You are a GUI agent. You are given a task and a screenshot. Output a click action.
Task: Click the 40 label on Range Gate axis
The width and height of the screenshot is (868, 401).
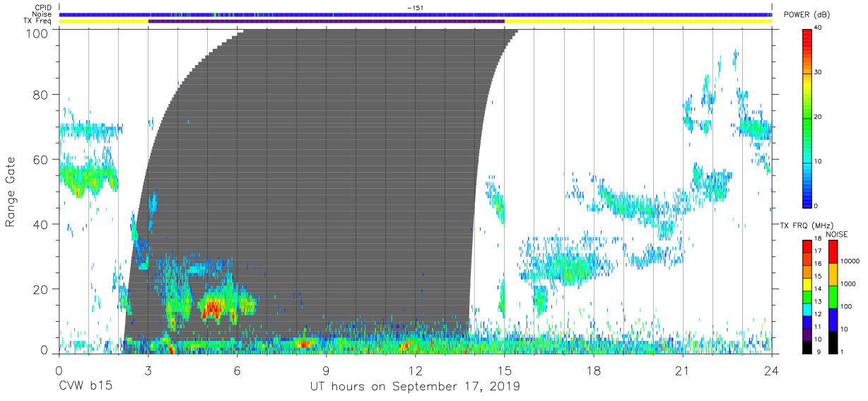click(x=40, y=224)
